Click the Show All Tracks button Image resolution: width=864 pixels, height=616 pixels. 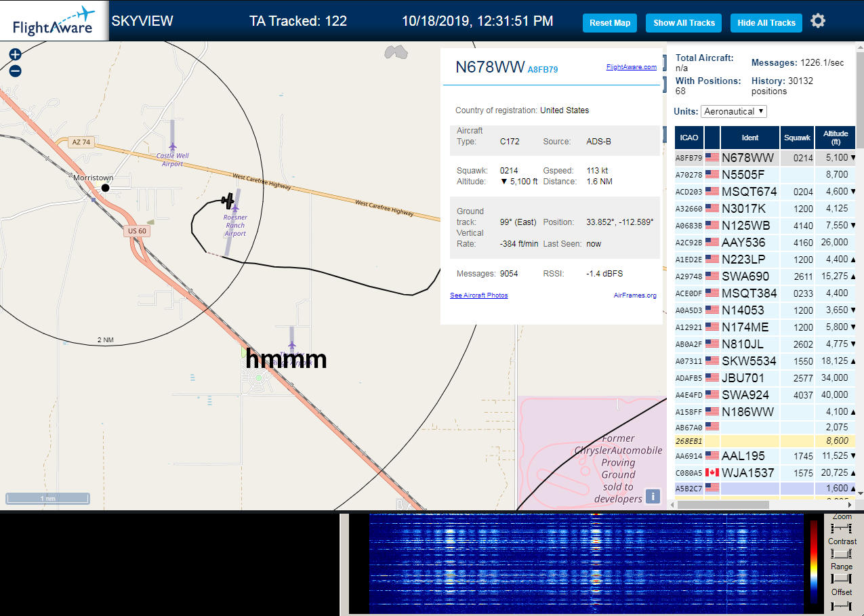(684, 22)
